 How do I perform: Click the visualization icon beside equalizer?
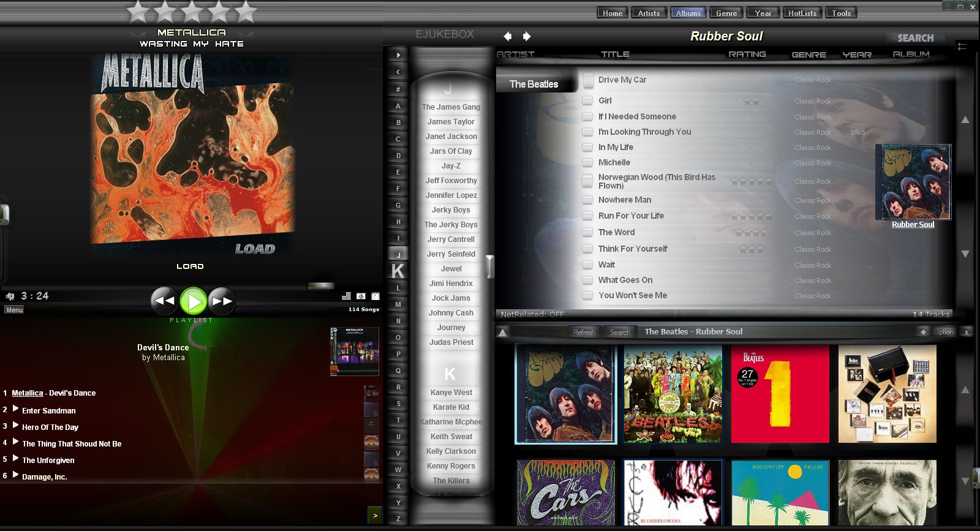click(x=361, y=296)
